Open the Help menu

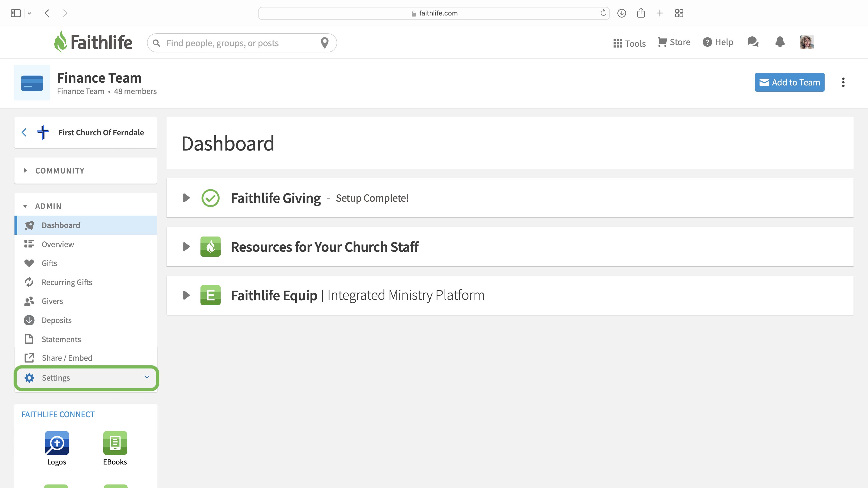tap(718, 42)
